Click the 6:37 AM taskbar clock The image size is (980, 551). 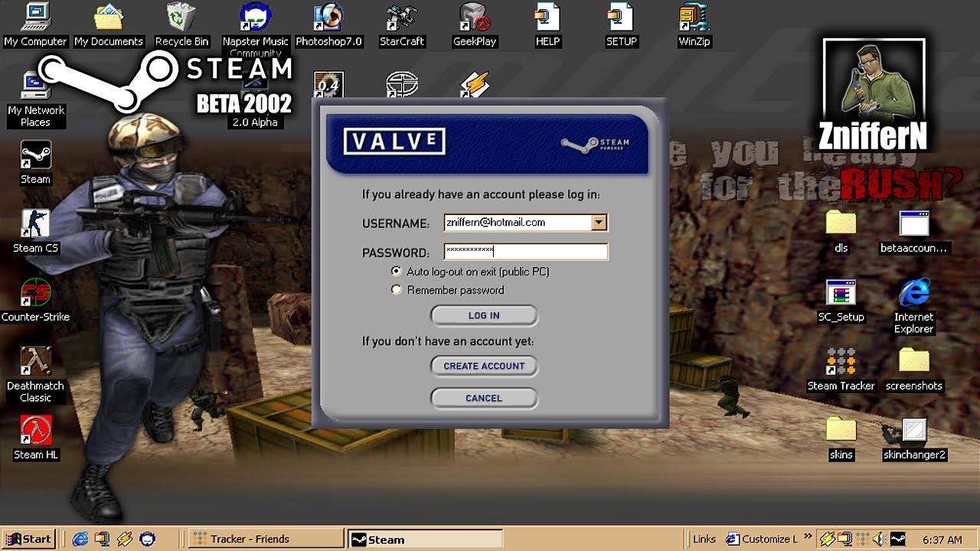click(942, 540)
